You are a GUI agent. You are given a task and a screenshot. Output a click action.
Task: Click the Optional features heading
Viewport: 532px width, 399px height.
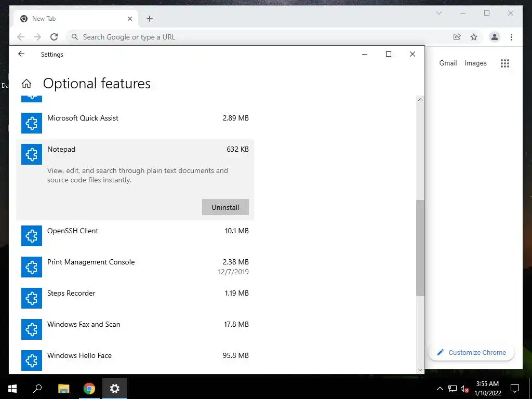click(x=97, y=84)
